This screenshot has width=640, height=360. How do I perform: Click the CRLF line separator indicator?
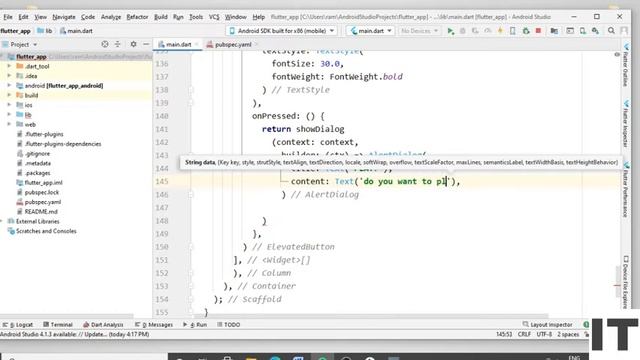pos(524,334)
